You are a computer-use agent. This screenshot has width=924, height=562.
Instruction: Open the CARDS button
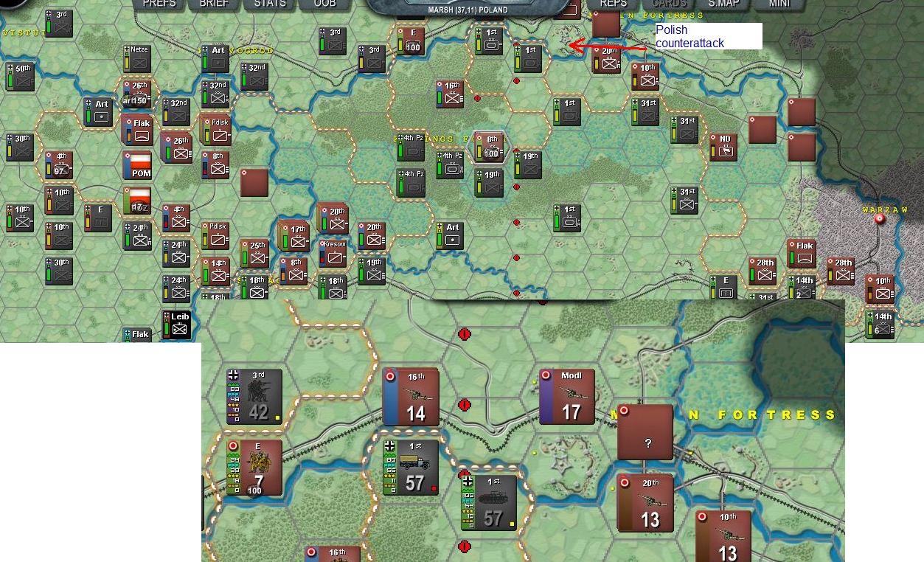point(669,4)
